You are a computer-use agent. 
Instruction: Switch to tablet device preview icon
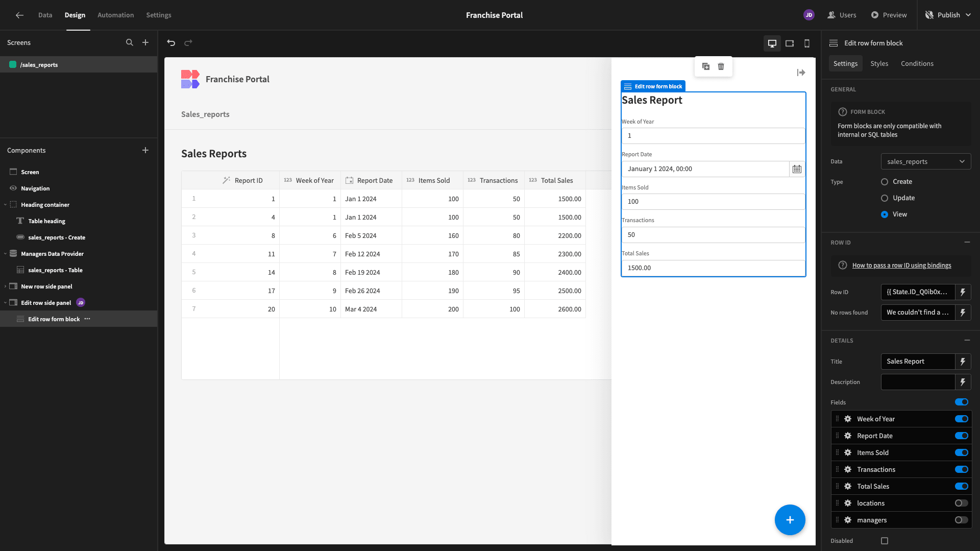pos(790,43)
